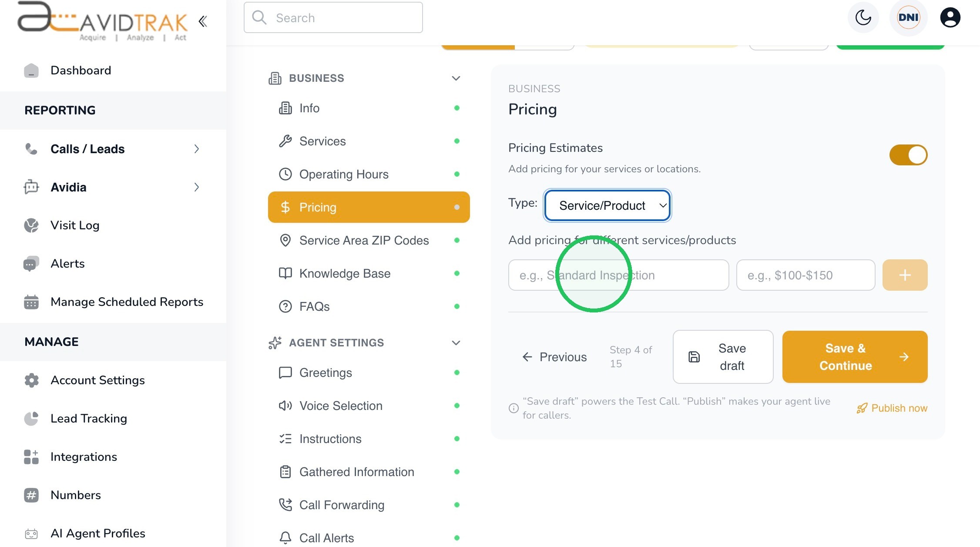The height and width of the screenshot is (547, 980).
Task: Open the DNI badge icon
Action: [908, 17]
